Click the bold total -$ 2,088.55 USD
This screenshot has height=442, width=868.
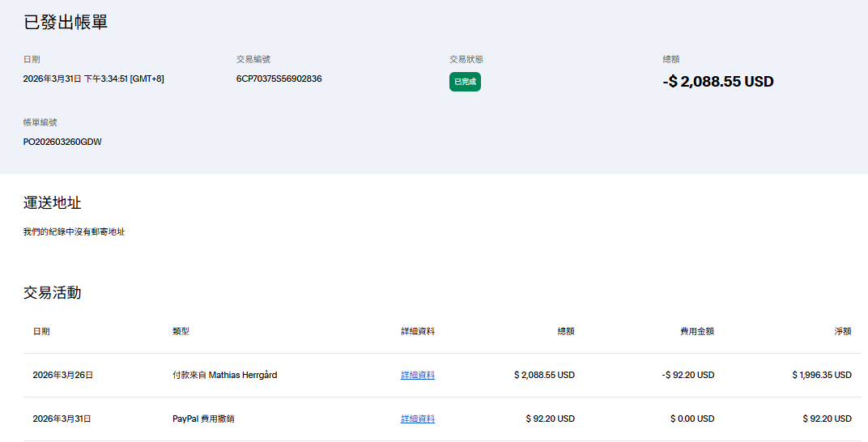coord(717,82)
